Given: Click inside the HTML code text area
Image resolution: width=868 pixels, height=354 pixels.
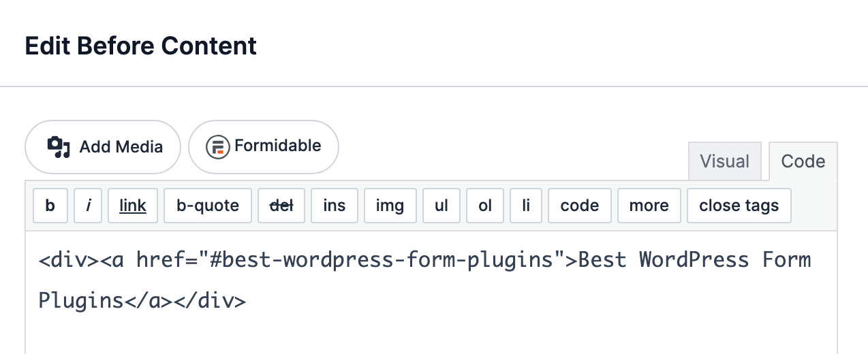Looking at the screenshot, I should [431, 293].
